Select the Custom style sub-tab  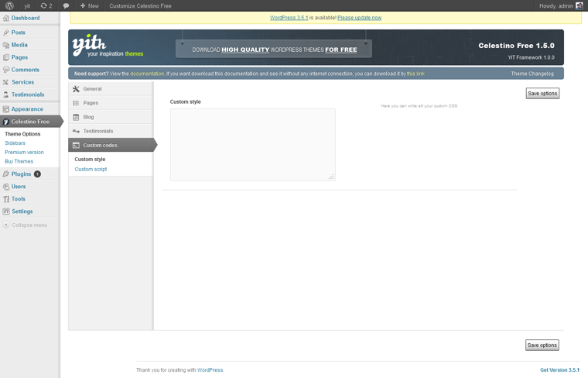pos(90,160)
